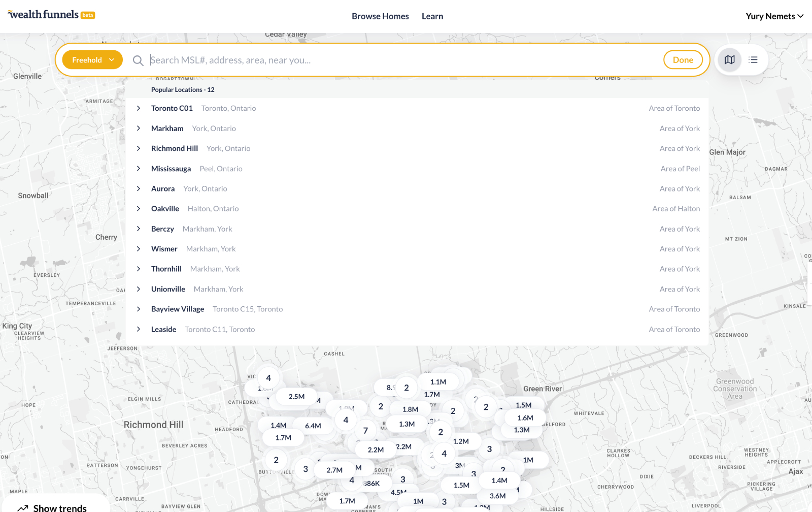
Task: Expand the Markham row chevron
Action: pyautogui.click(x=139, y=129)
